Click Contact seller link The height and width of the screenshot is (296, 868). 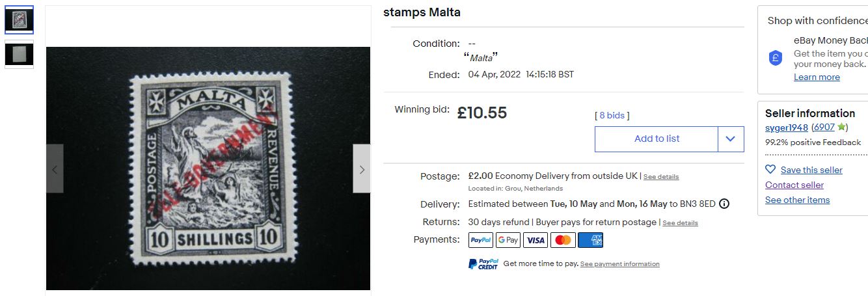pos(794,185)
